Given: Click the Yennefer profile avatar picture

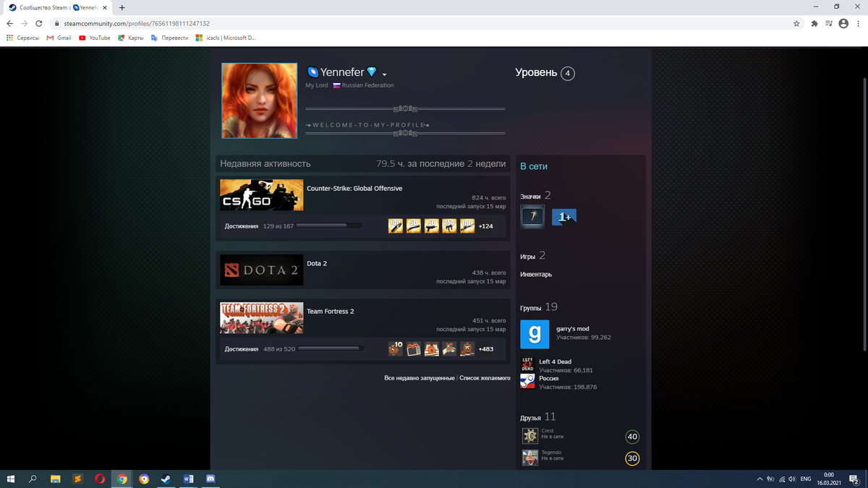Looking at the screenshot, I should (260, 100).
